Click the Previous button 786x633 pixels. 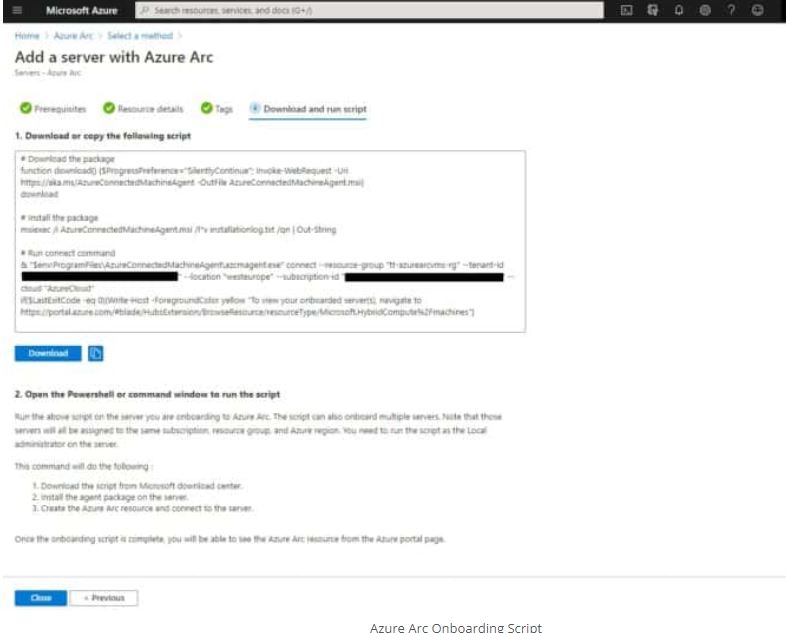(105, 597)
